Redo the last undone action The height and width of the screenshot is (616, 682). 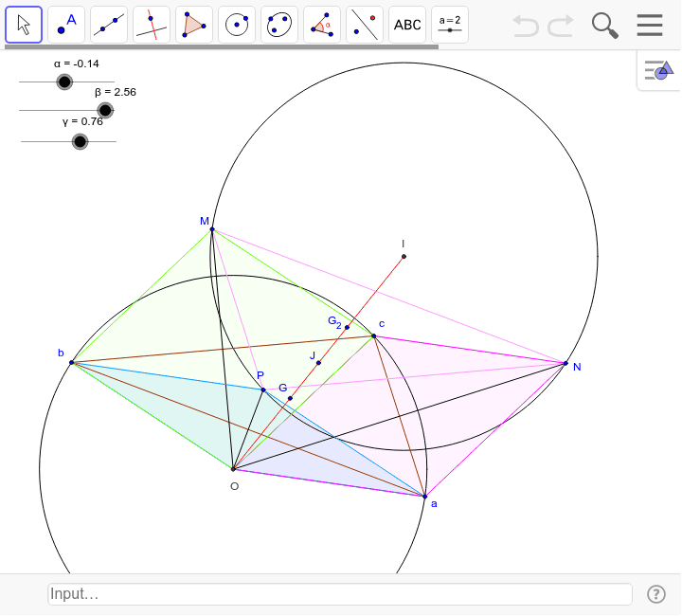(561, 26)
